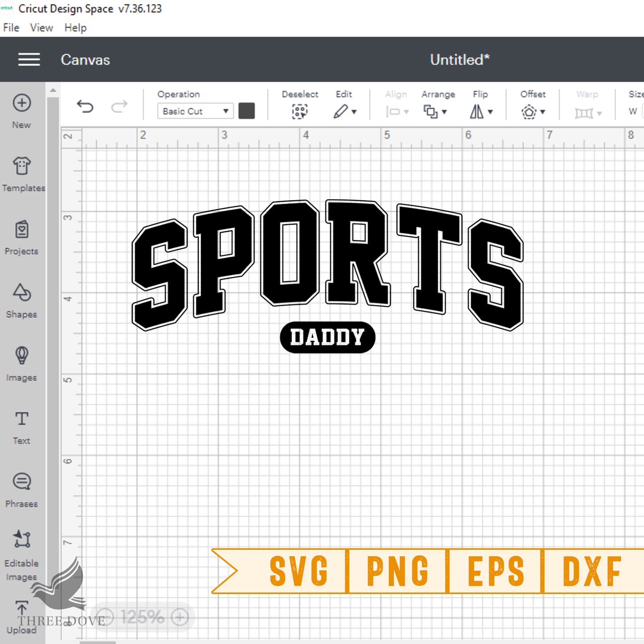Expand the Arrange dropdown arrow
This screenshot has height=644, width=644.
pos(444,112)
